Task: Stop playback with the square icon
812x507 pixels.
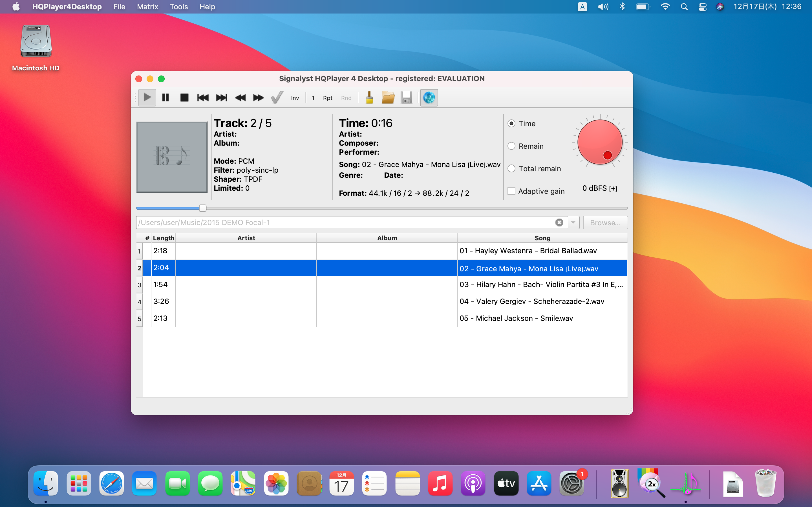Action: pos(184,97)
